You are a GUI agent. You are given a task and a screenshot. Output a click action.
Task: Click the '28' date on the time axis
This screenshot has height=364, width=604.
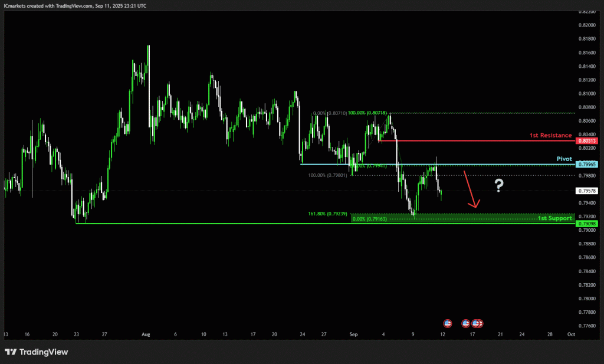[x=550, y=335]
